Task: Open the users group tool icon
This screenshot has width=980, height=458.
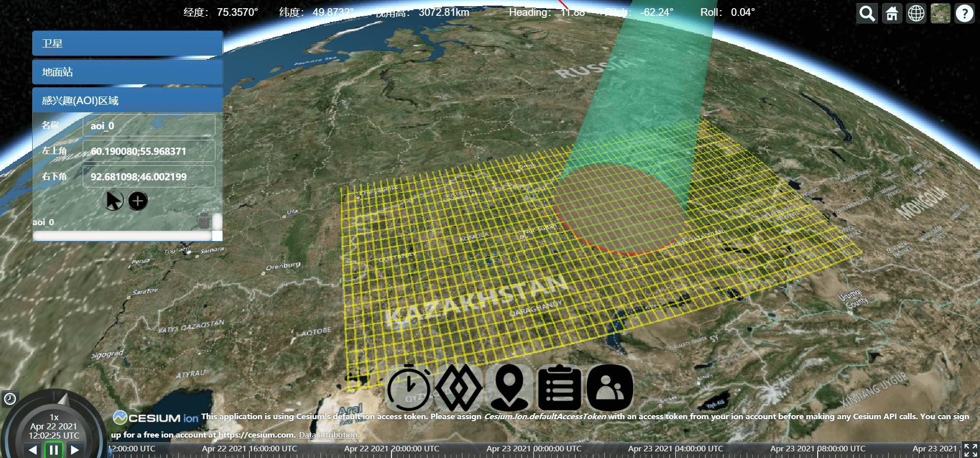Action: 610,388
